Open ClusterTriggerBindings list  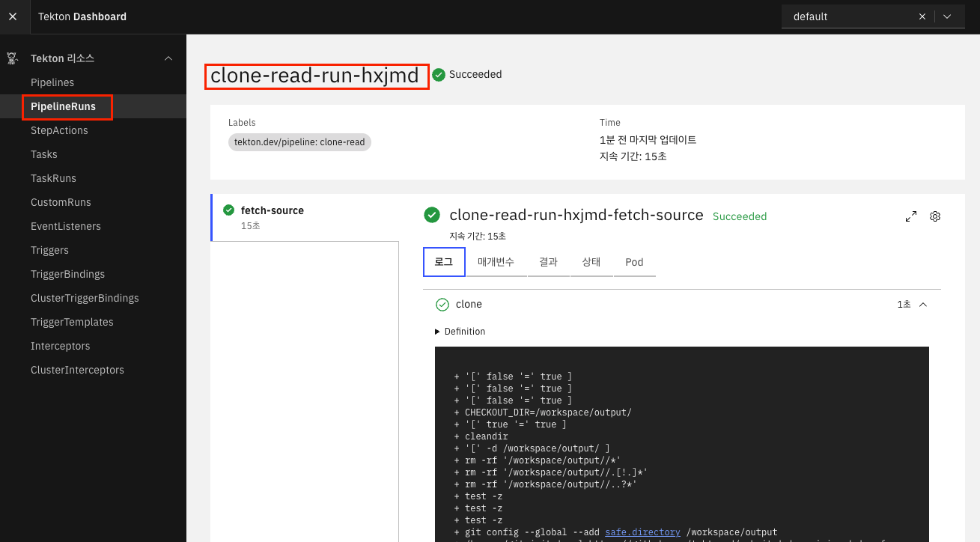(x=85, y=298)
